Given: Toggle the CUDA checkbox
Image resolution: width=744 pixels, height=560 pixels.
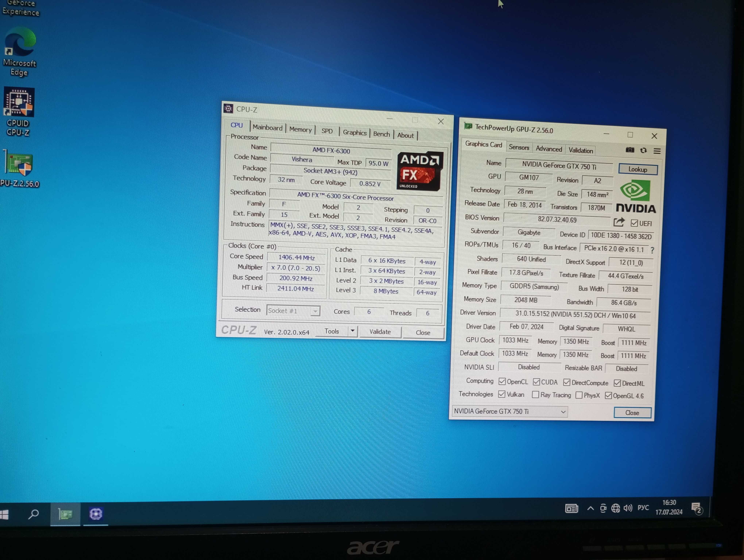Looking at the screenshot, I should (536, 382).
